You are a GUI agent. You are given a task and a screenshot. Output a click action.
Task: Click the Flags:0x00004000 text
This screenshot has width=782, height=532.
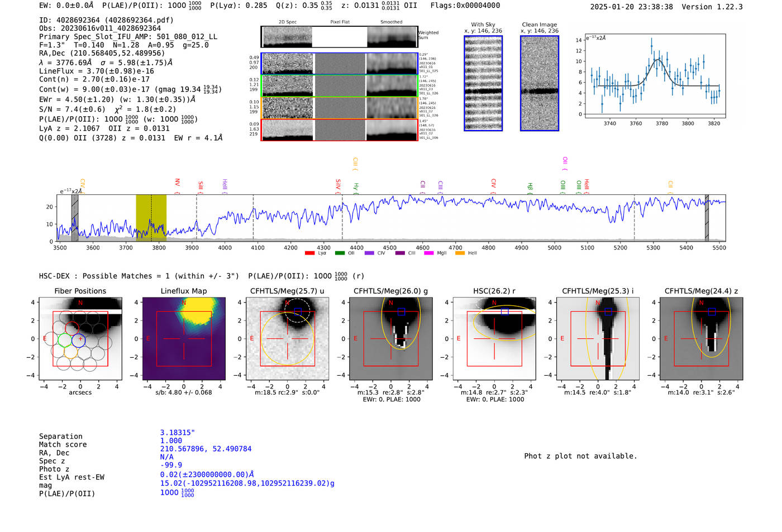(x=465, y=6)
